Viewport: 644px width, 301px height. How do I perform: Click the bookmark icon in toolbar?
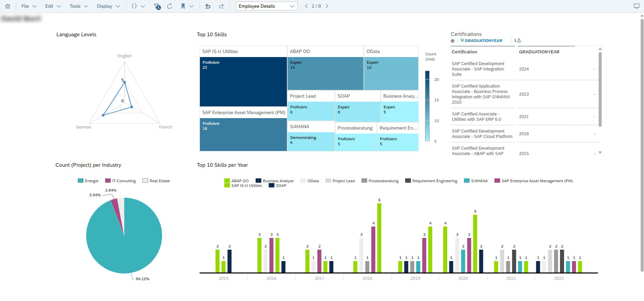click(x=183, y=6)
